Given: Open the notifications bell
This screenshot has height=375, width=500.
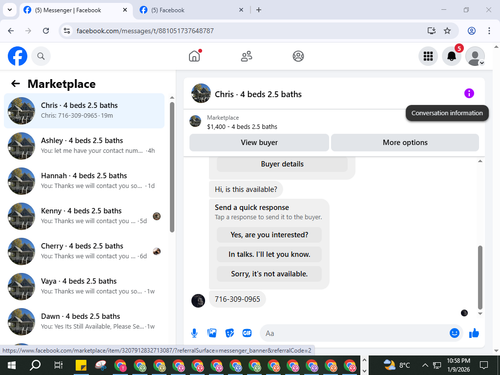Looking at the screenshot, I should [451, 56].
